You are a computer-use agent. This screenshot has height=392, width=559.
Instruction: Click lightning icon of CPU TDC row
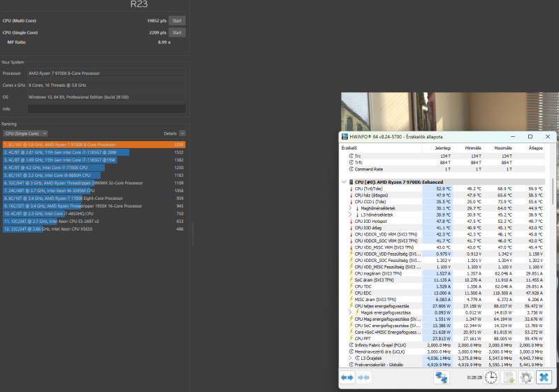coord(351,286)
